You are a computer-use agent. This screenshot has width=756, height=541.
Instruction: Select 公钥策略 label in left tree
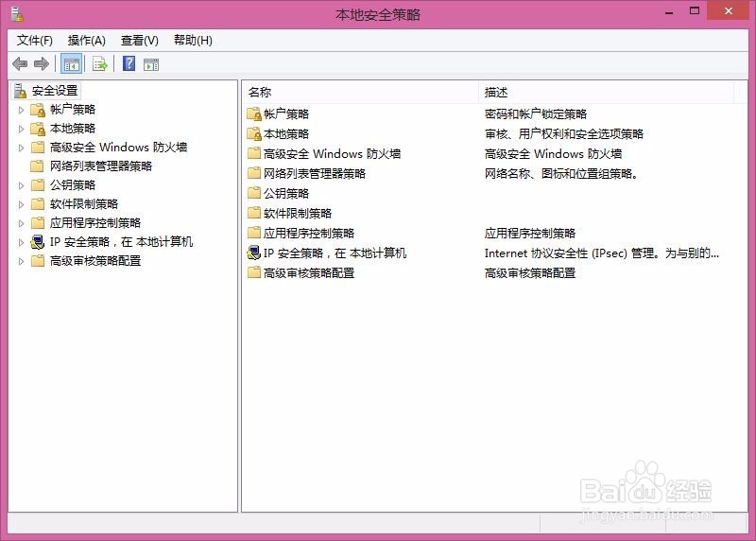[x=73, y=184]
